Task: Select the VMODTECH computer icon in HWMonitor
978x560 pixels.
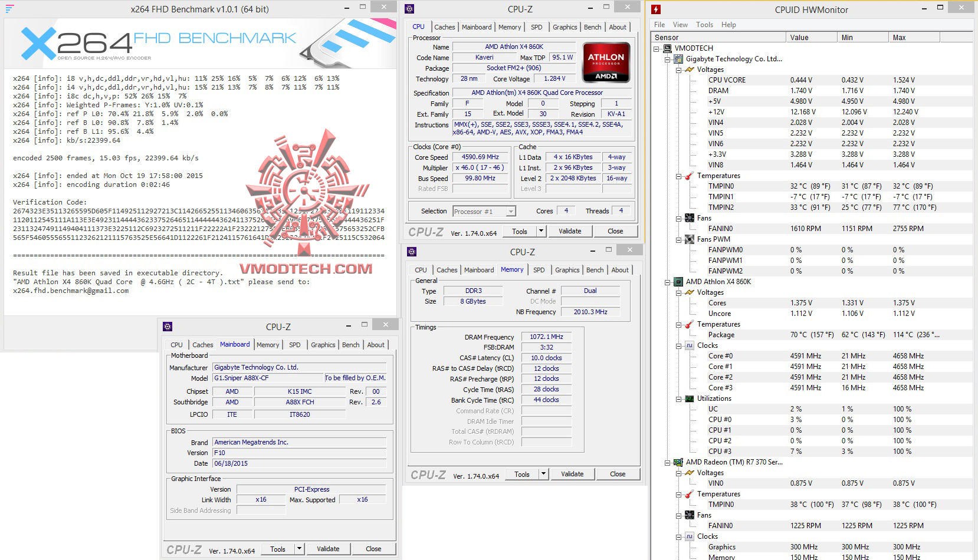Action: point(667,48)
